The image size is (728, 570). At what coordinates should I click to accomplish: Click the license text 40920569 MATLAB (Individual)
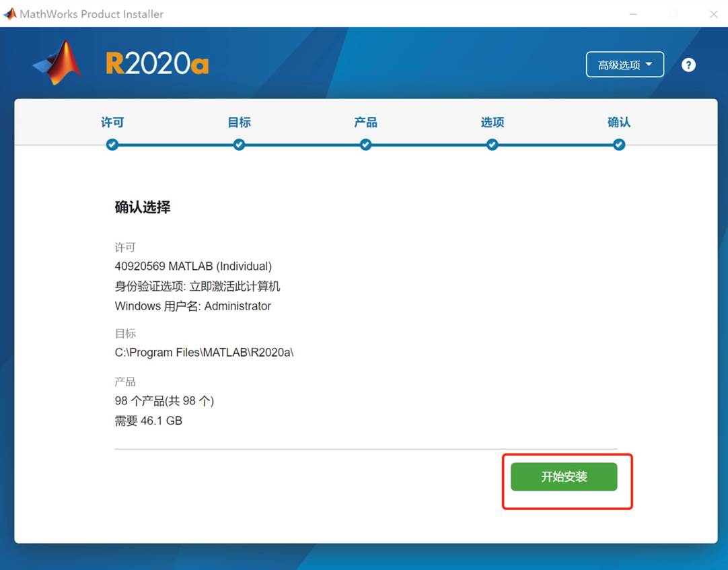click(193, 266)
